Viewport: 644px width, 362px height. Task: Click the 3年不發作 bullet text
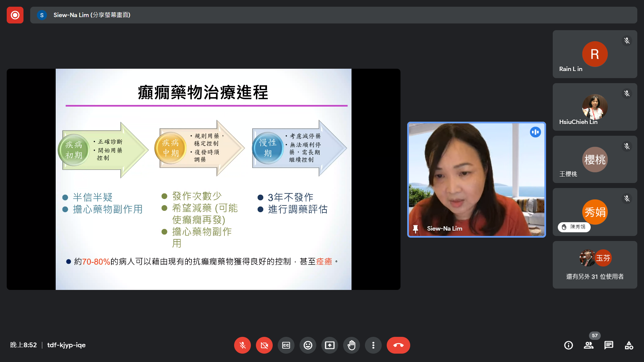(x=290, y=197)
